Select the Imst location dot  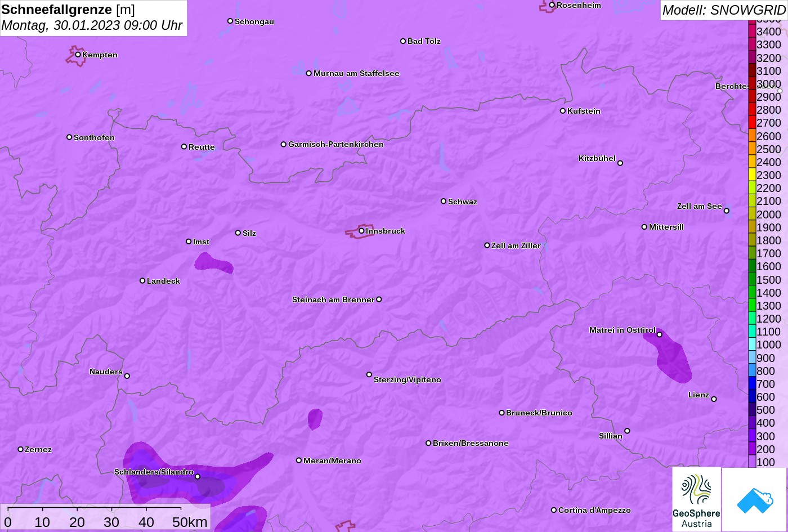pyautogui.click(x=189, y=242)
